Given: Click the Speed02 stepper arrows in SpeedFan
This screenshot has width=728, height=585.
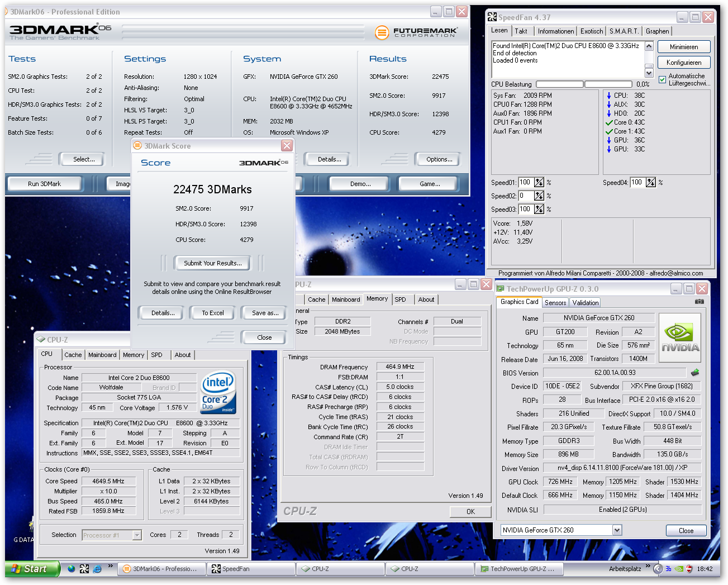Looking at the screenshot, I should click(x=539, y=196).
